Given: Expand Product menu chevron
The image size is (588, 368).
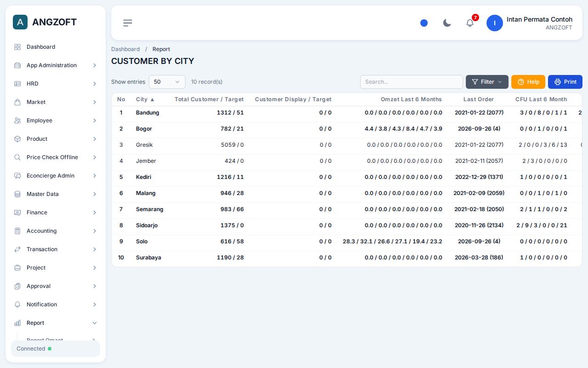Looking at the screenshot, I should (95, 139).
